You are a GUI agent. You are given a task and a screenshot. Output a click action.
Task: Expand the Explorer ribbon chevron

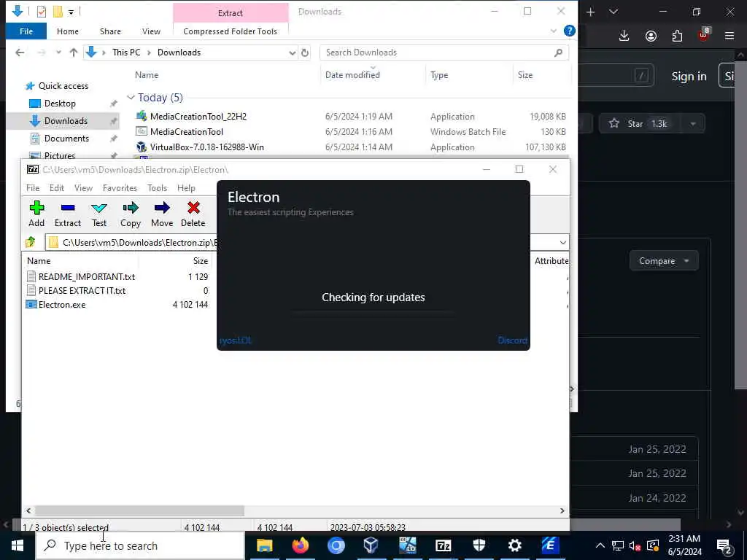click(x=553, y=31)
